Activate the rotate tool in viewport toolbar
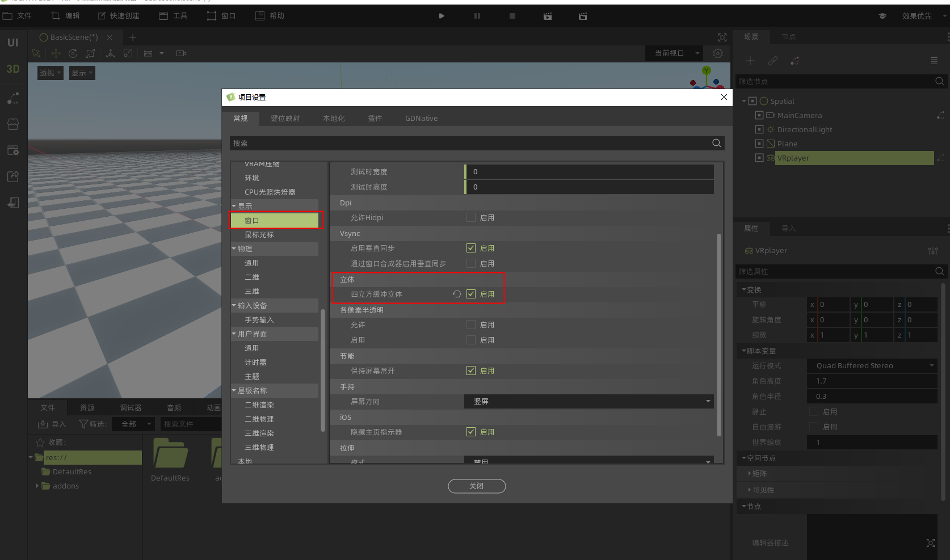The width and height of the screenshot is (950, 560). coord(73,53)
